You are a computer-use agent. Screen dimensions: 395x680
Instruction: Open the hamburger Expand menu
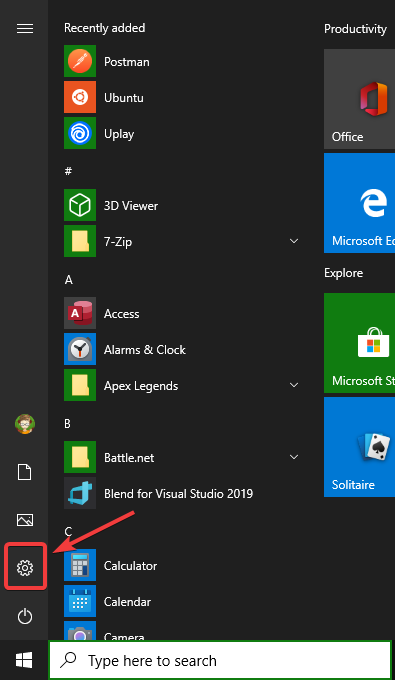click(25, 29)
